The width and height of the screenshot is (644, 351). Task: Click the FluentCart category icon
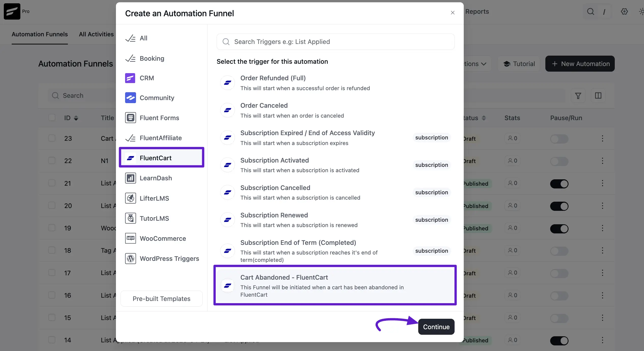130,158
